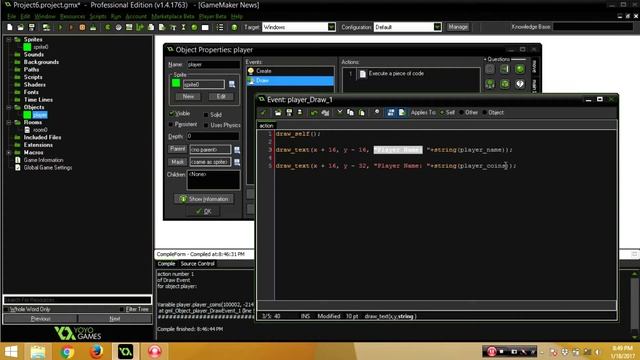Screen dimensions: 640x360
Task: Collapse the Objects tree folder
Action: [x=9, y=107]
